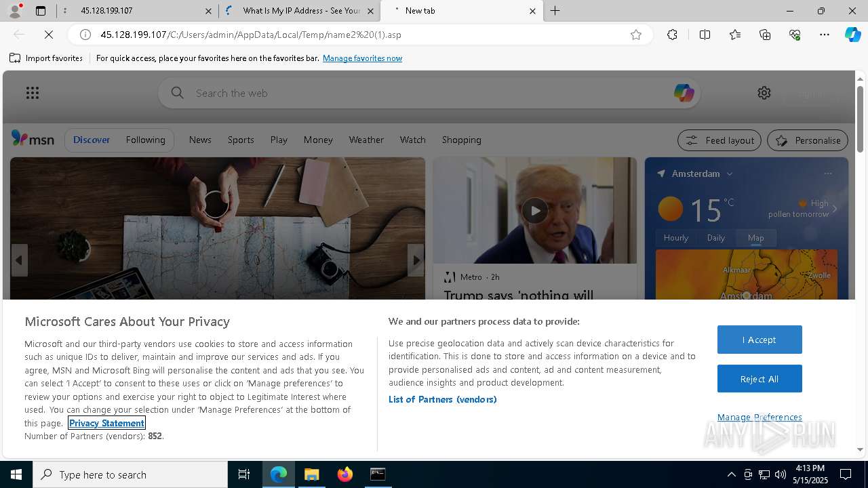Open the MSN apps grid launcher
Screen dimensions: 868x488
coord(33,93)
